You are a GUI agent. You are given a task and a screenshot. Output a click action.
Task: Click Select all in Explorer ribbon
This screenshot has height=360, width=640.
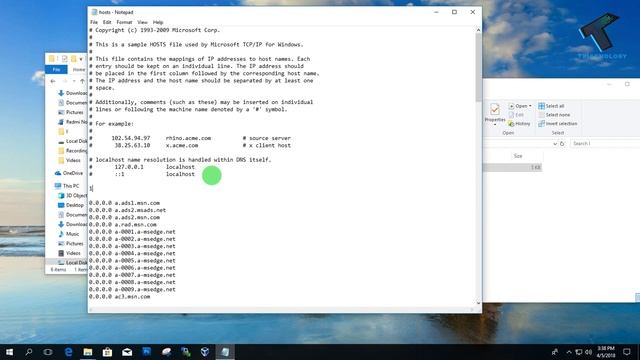click(551, 106)
